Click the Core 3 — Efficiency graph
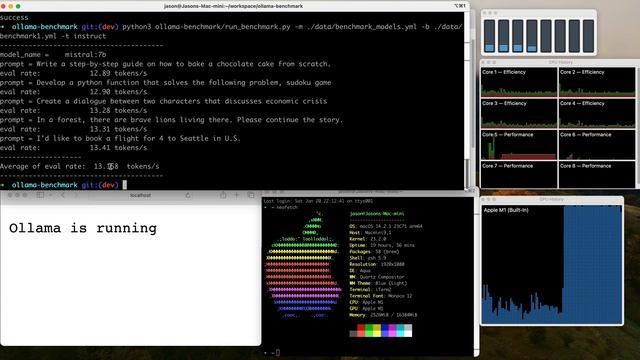 coord(518,113)
